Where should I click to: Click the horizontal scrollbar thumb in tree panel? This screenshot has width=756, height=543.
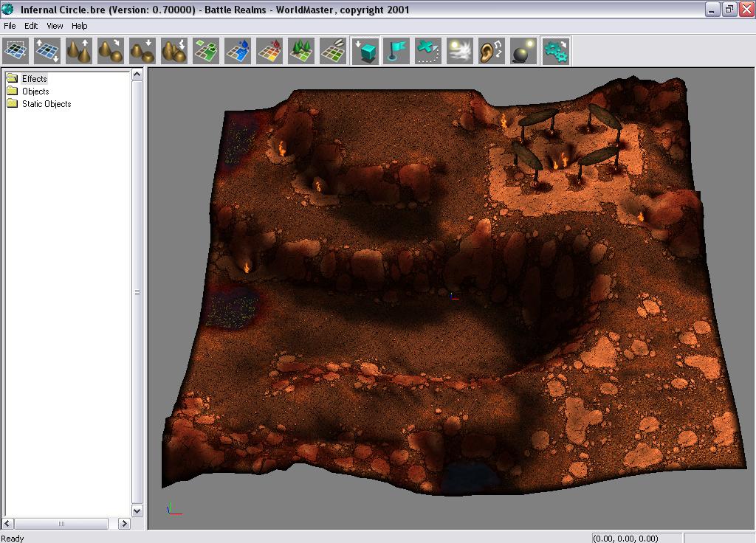tap(61, 523)
